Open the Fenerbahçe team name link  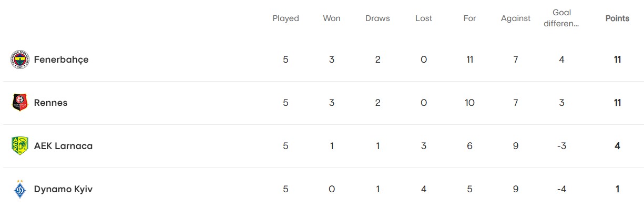[x=61, y=60]
